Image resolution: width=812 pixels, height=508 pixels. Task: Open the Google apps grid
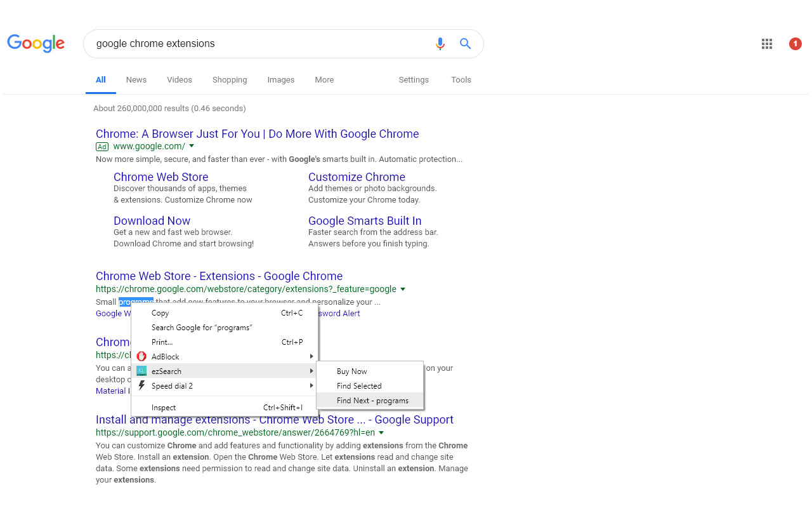(767, 44)
